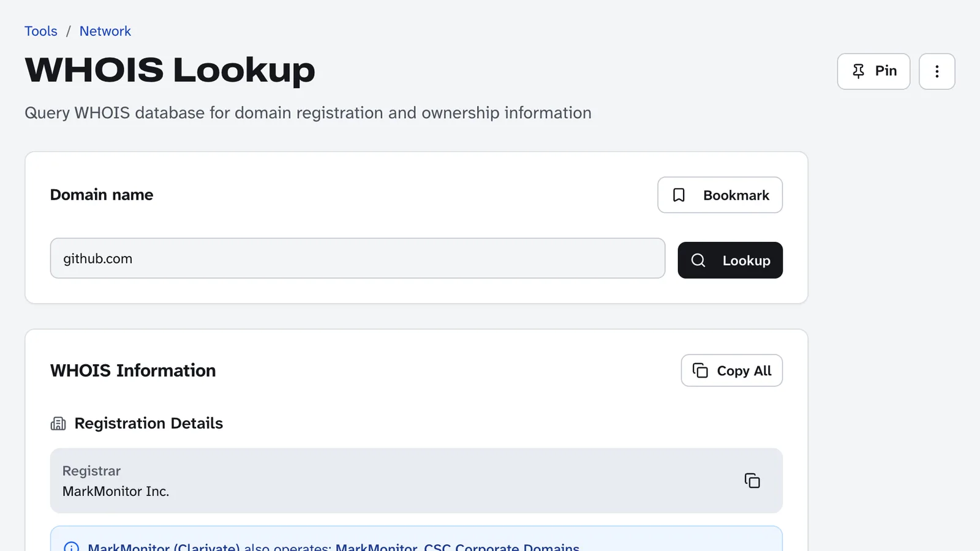Copy all WHOIS information
Screen dimensions: 980x551
pyautogui.click(x=731, y=370)
